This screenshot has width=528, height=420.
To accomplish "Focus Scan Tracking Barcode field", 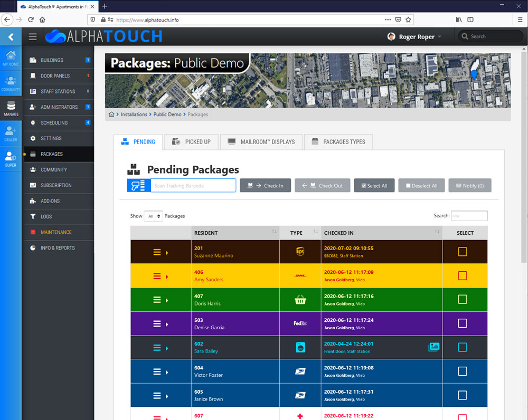I will tap(193, 185).
